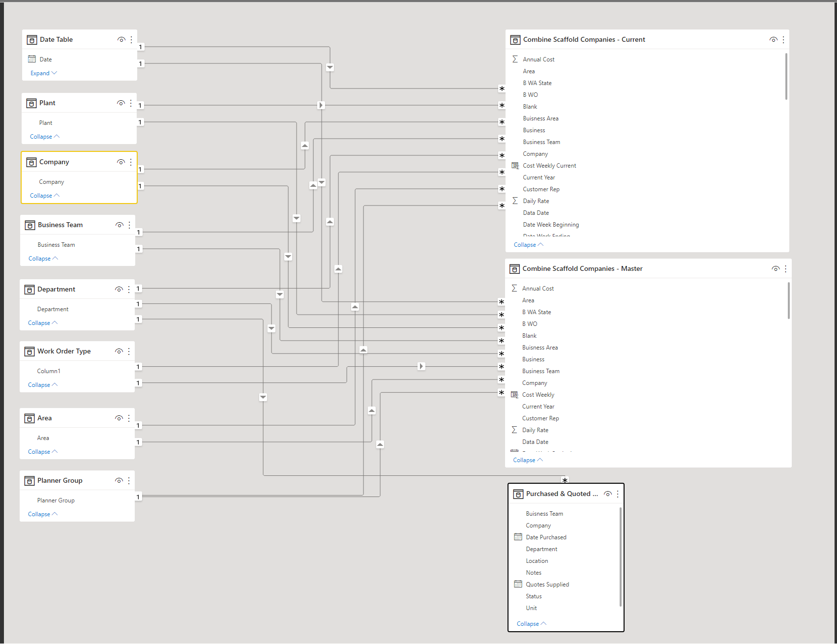Viewport: 837px width, 644px height.
Task: Select the Cost Weekly field in Master table
Action: point(538,395)
